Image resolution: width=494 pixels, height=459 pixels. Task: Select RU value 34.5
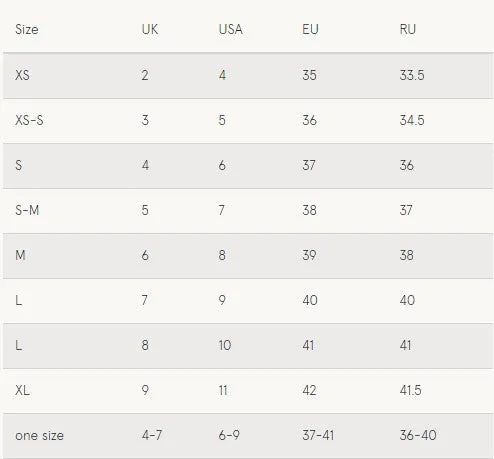tap(412, 120)
